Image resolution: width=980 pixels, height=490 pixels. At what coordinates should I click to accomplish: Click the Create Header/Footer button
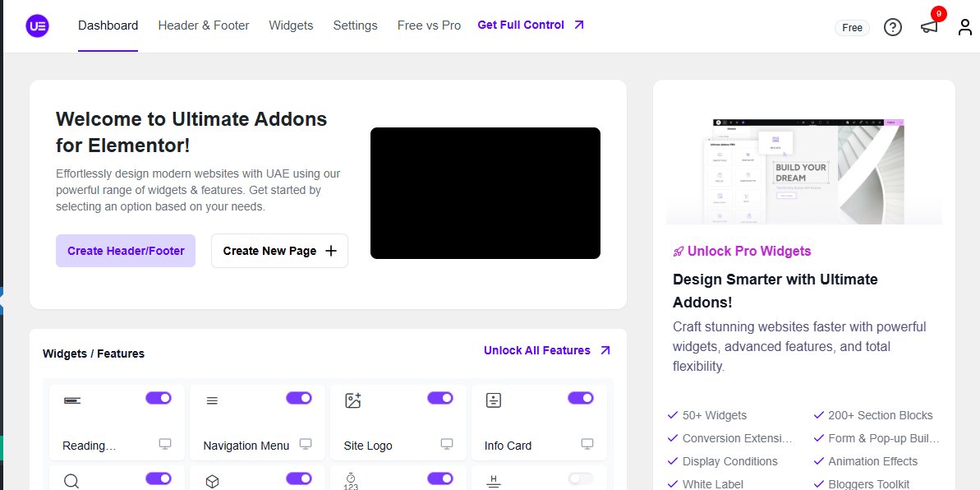coord(126,251)
